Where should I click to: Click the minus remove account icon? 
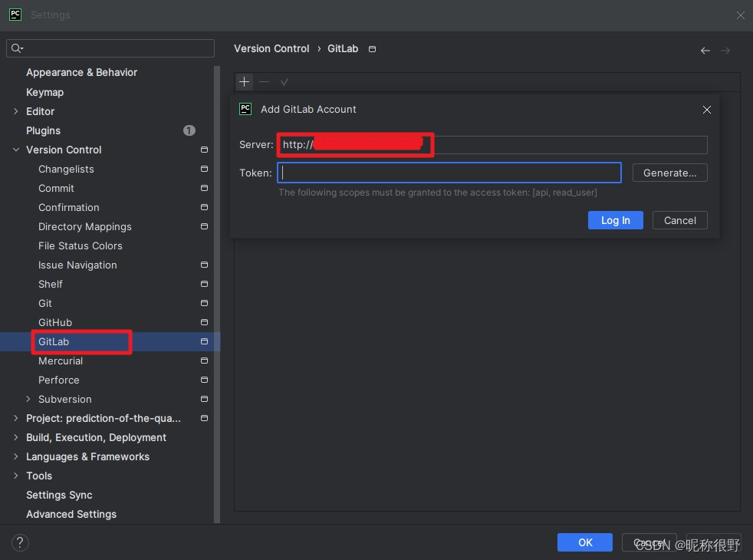point(264,82)
